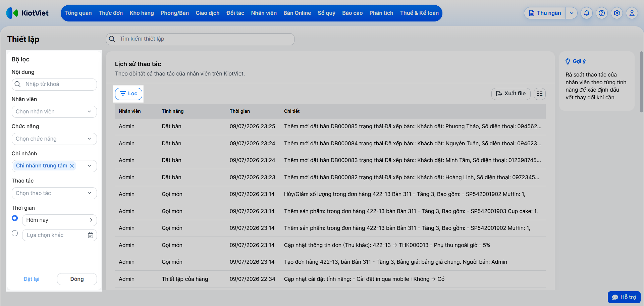644x306 pixels.
Task: Click the page vertical scrollbar
Action: pyautogui.click(x=642, y=82)
